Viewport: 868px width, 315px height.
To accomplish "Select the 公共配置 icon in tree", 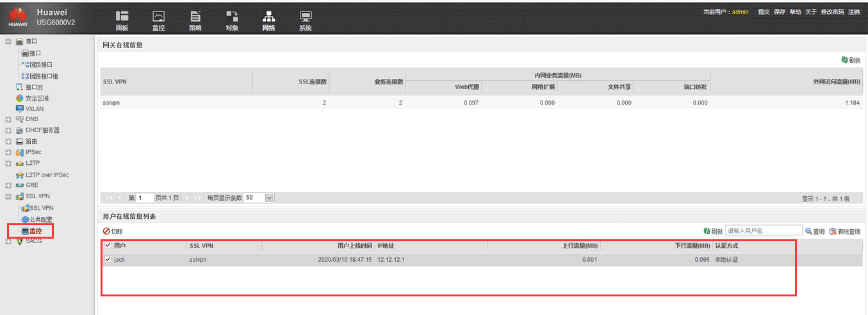I will (25, 219).
